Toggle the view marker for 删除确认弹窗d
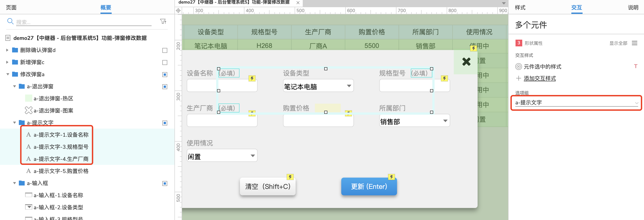The image size is (644, 220). pos(165,50)
